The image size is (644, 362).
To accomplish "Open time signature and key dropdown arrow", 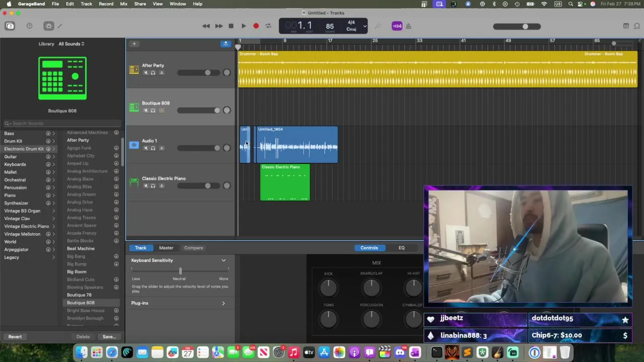I will click(365, 26).
